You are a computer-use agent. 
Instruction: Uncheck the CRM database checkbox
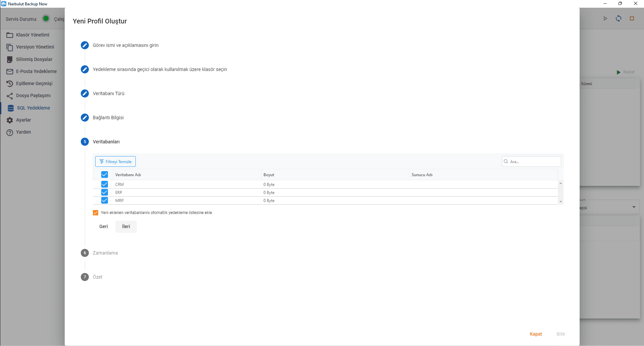point(105,184)
